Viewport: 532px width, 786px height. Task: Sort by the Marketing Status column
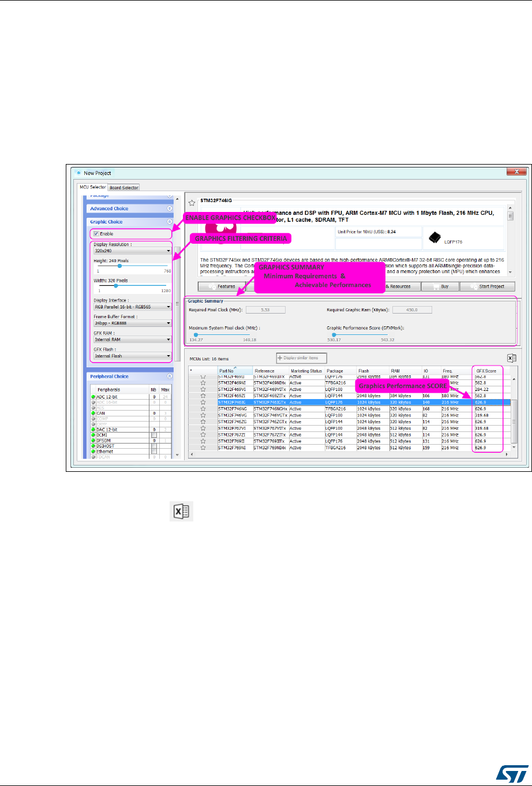coord(306,370)
